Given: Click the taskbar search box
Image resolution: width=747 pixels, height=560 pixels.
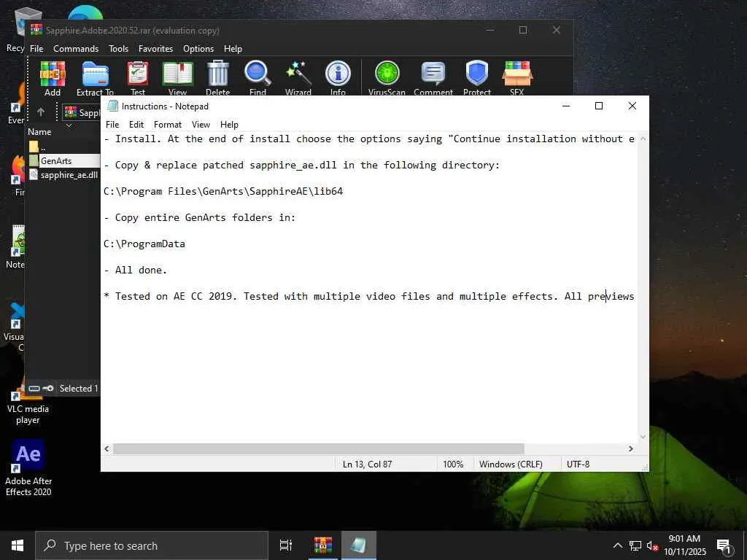Looking at the screenshot, I should point(152,545).
